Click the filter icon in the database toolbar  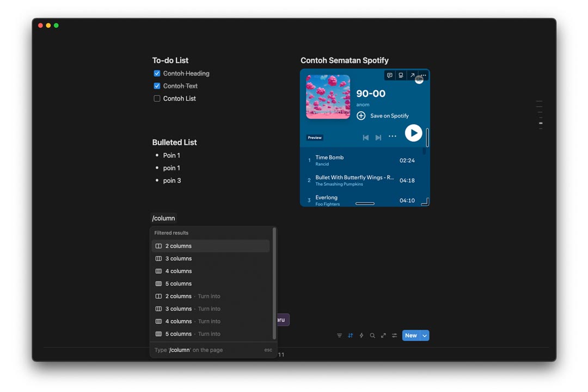[339, 335]
